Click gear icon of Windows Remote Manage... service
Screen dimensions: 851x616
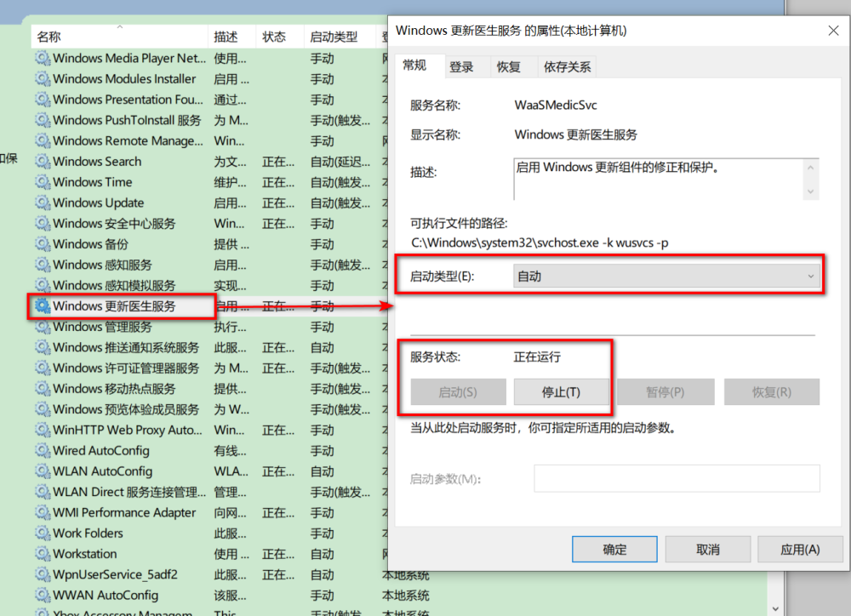[x=43, y=140]
